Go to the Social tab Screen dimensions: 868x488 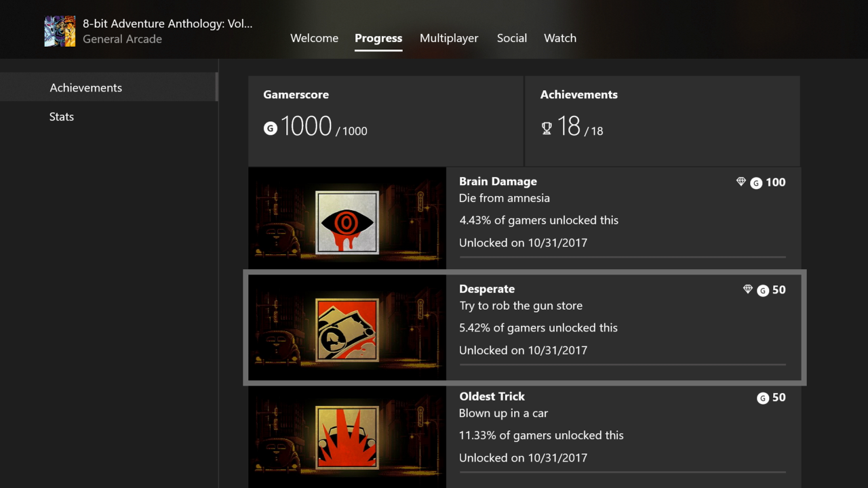[x=512, y=38]
